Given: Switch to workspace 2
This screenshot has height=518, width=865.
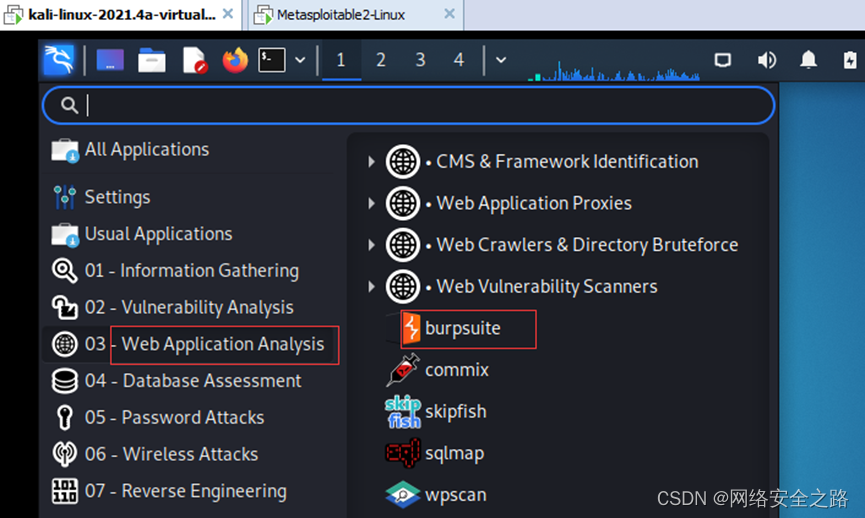Looking at the screenshot, I should tap(381, 60).
